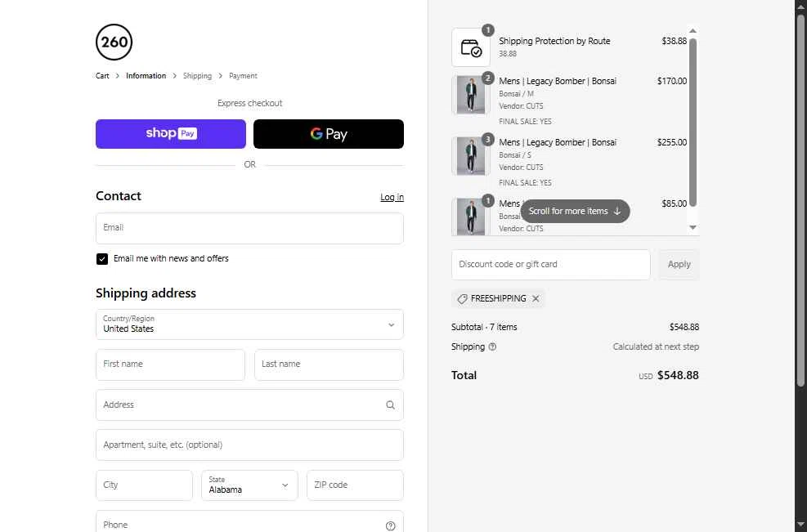Select the Information breadcrumb step
The image size is (807, 532).
tap(146, 76)
